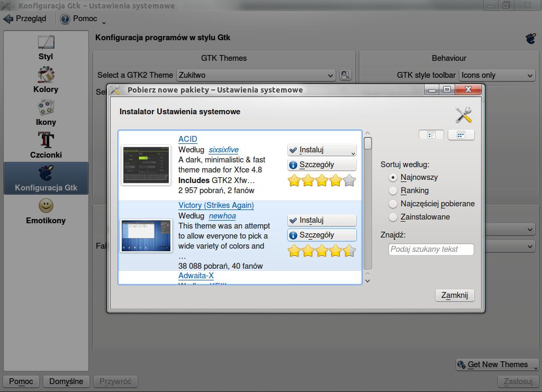Show only Zainstalowane packages
542x392 pixels.
click(x=420, y=217)
